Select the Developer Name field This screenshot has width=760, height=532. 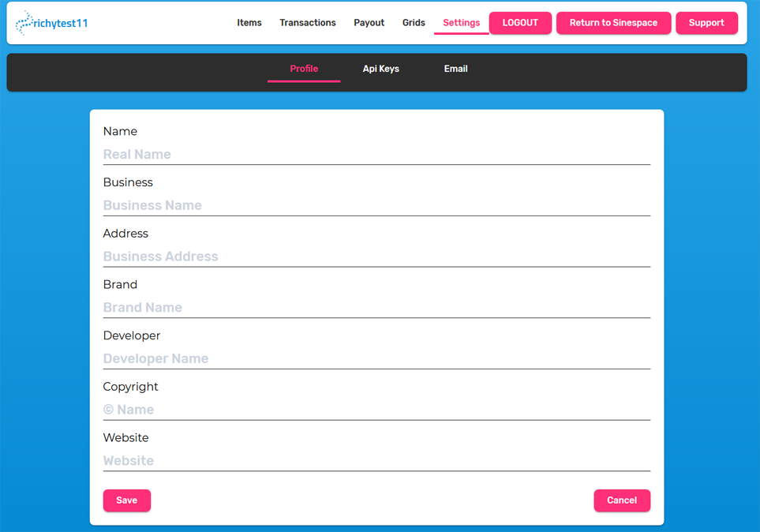click(376, 359)
